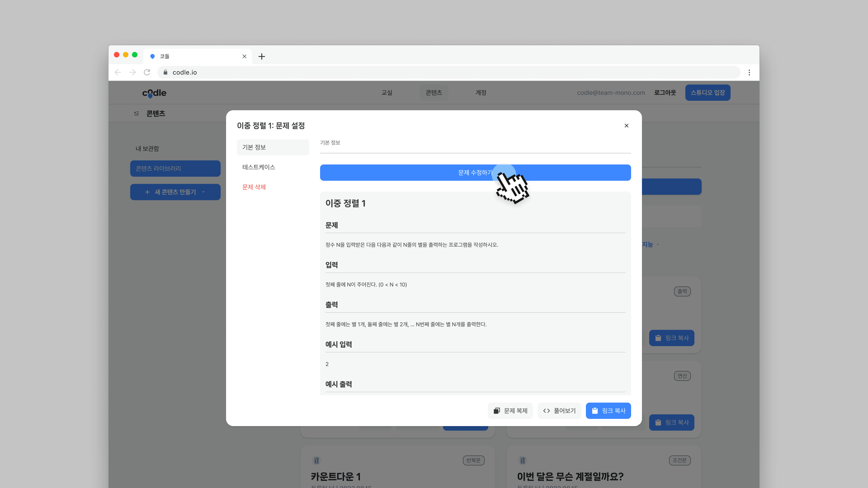
Task: Click the 예시 출력 section heading
Action: (339, 384)
